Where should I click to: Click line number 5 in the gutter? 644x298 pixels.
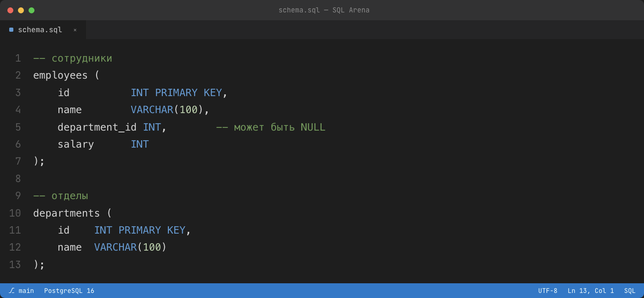coord(18,127)
